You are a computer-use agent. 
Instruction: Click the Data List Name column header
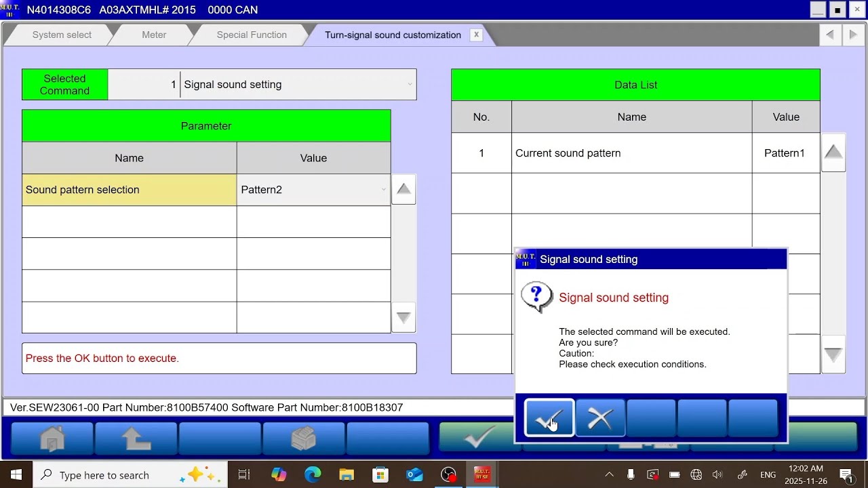(631, 117)
